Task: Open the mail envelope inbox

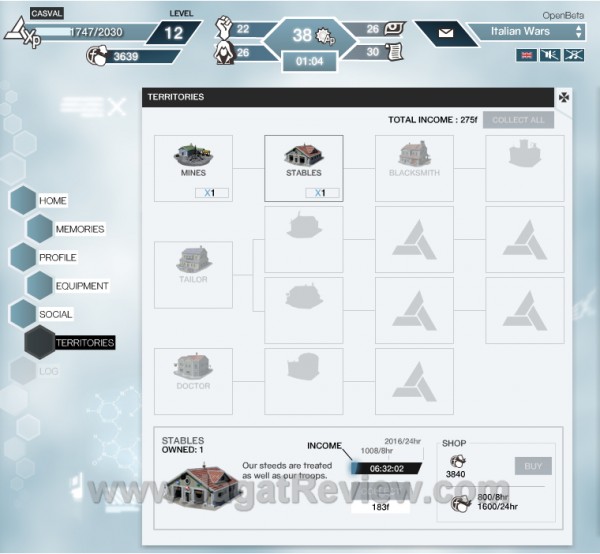Action: (x=446, y=33)
